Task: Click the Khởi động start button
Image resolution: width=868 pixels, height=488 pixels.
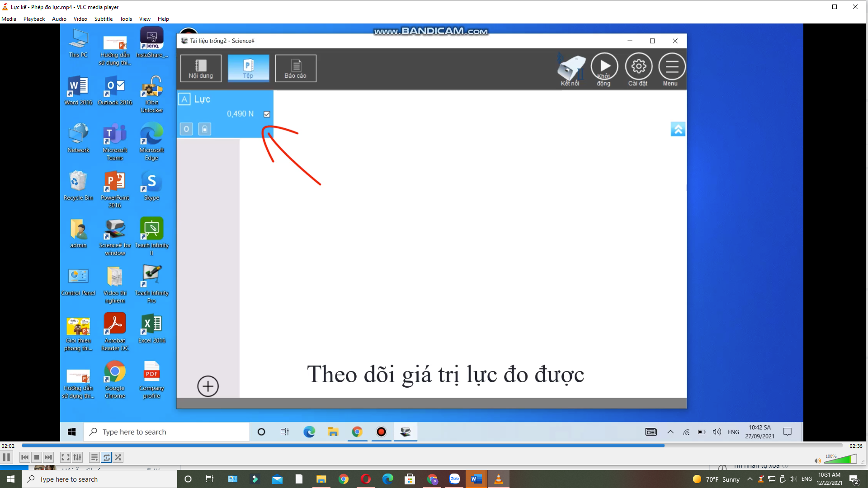Action: [x=604, y=69]
